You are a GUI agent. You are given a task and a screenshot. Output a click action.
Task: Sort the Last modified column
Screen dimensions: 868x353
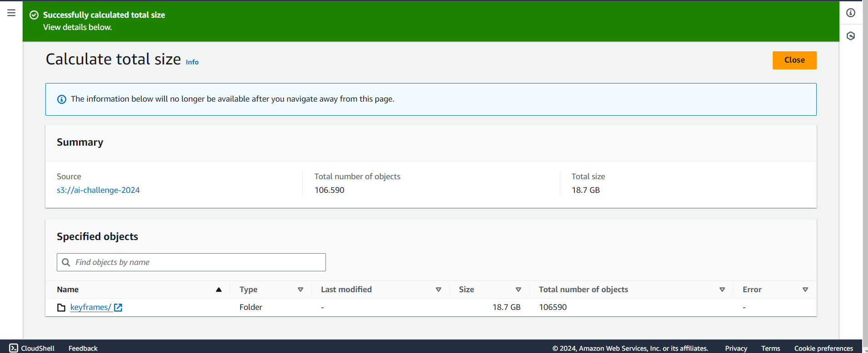(439, 289)
